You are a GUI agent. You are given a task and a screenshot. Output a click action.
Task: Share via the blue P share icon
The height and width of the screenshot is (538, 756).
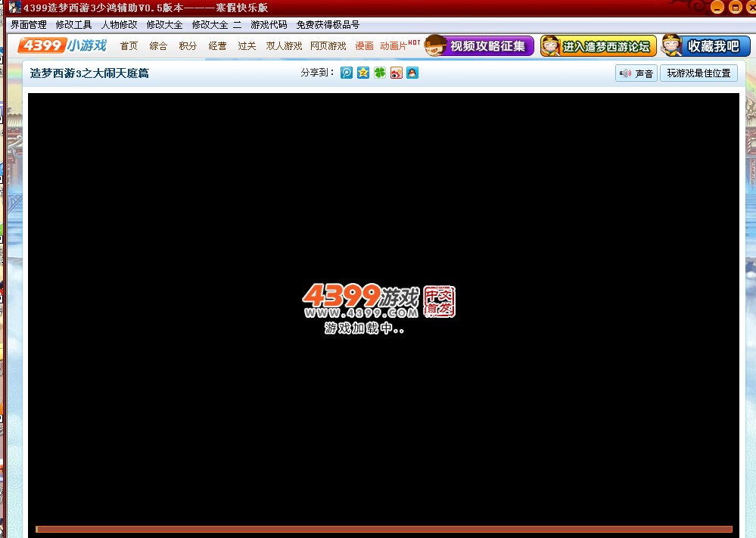click(347, 73)
